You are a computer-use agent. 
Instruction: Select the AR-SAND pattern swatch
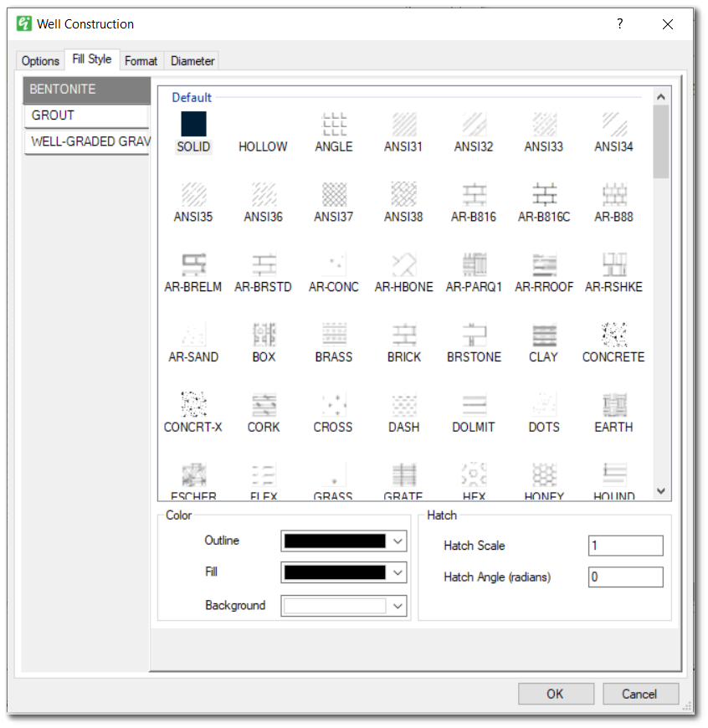(x=193, y=334)
